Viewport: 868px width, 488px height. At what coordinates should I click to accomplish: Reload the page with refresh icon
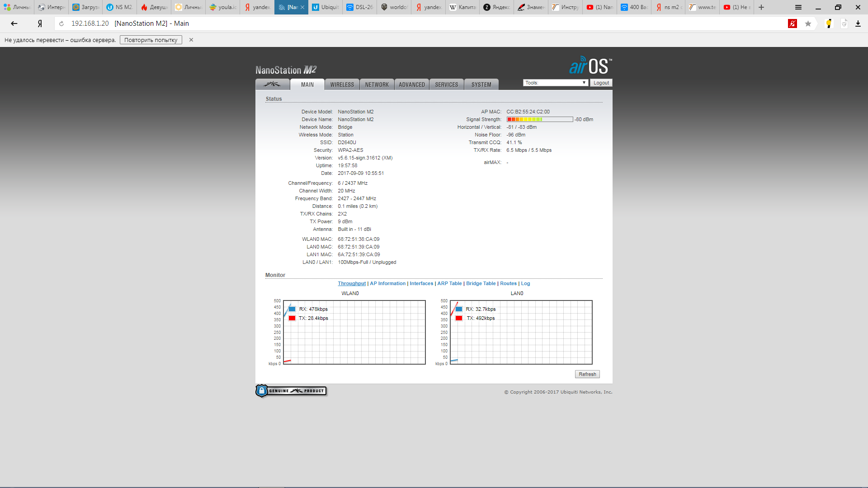tap(61, 23)
